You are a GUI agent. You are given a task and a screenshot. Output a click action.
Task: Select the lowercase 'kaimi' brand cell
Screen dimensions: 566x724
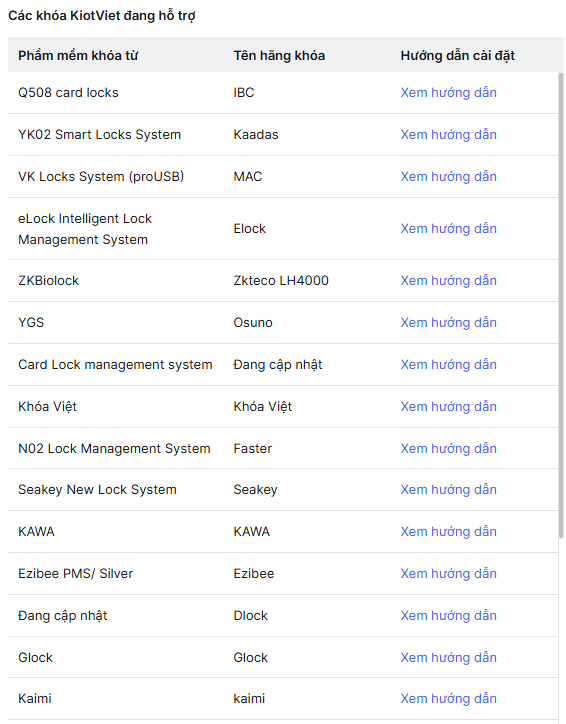[249, 699]
